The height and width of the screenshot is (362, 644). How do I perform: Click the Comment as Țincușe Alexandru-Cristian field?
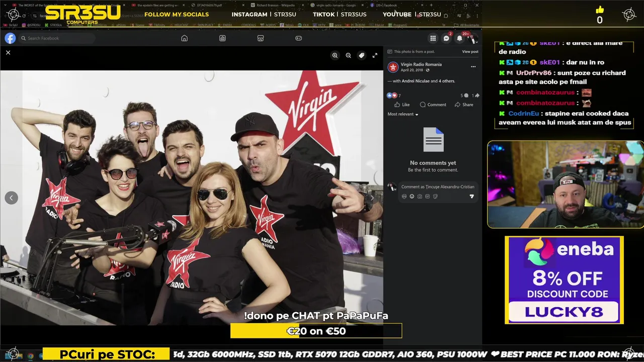click(438, 187)
